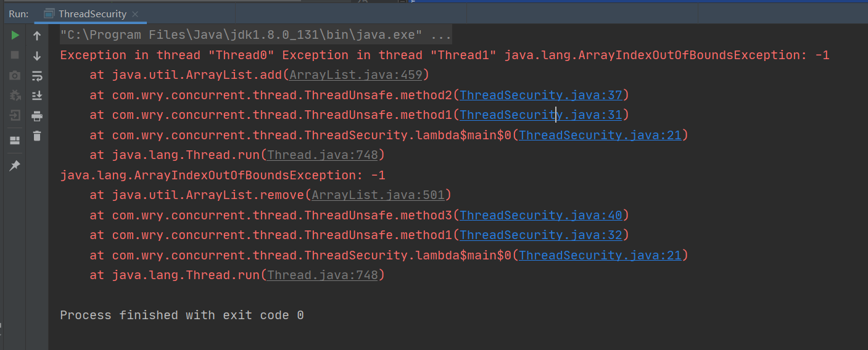Screen dimensions: 868x350
Task: Open the ArrayList.java:501 stack trace link
Action: tap(378, 195)
